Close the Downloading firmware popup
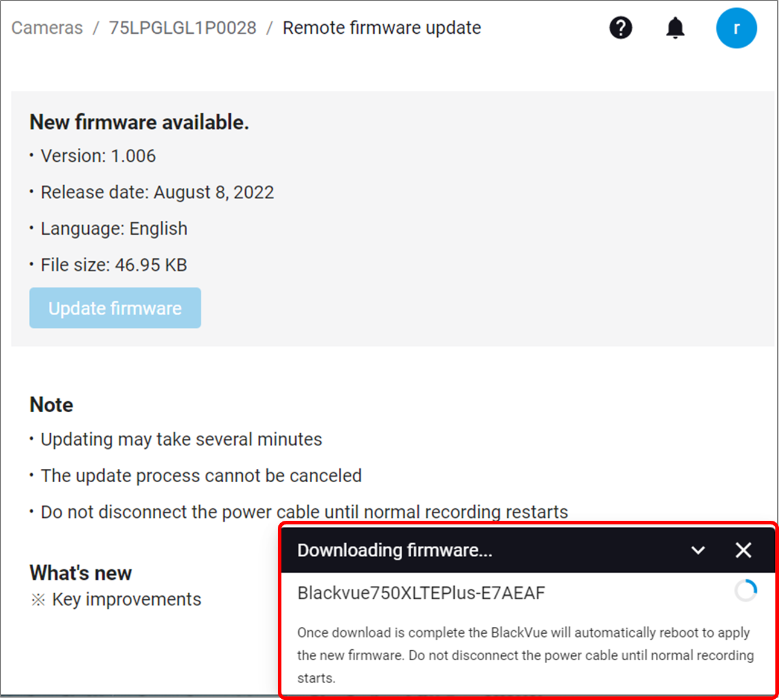Image resolution: width=779 pixels, height=700 pixels. click(743, 550)
